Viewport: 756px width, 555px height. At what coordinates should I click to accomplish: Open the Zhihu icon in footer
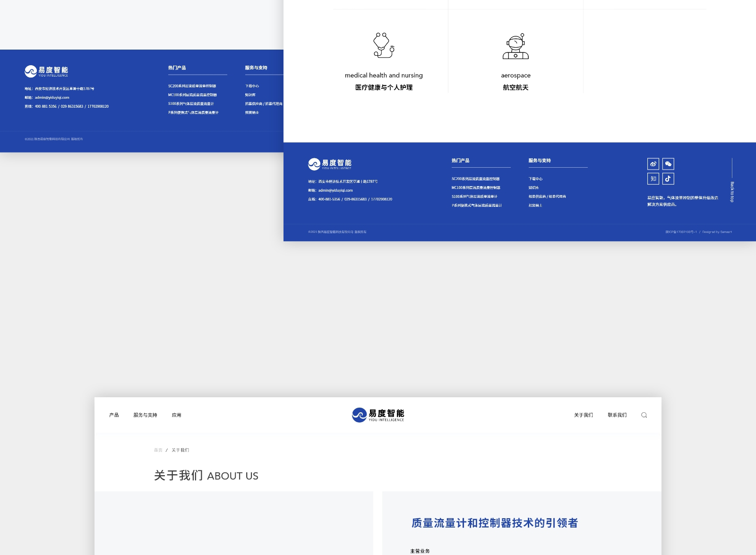653,179
